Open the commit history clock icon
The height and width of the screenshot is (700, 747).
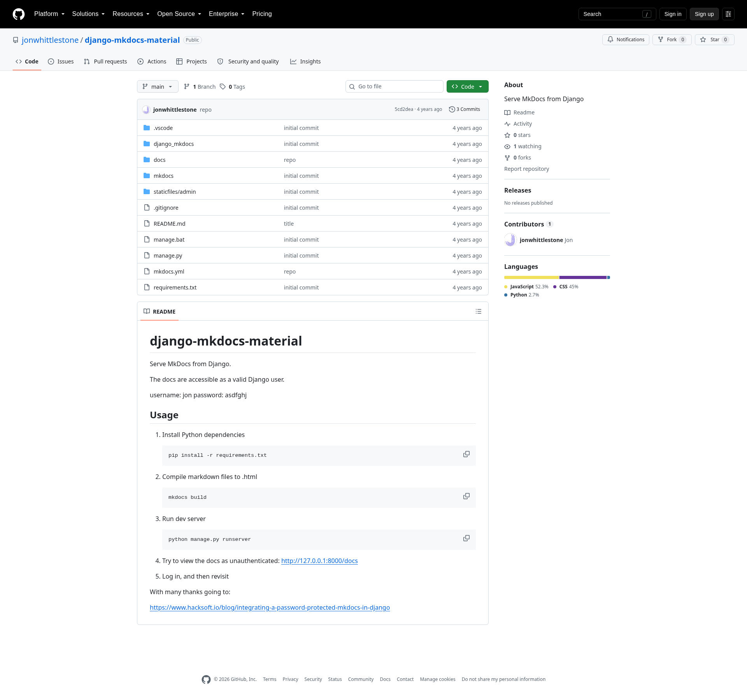pos(452,109)
